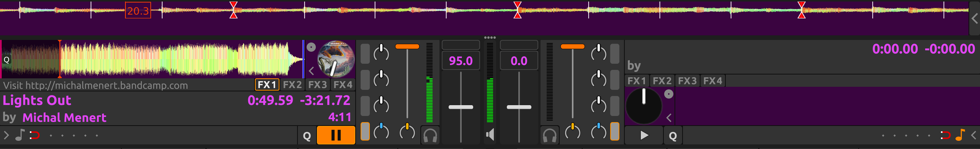Select FX3 tab on deck 1
Viewport: 980px width, 149px height.
(x=317, y=84)
